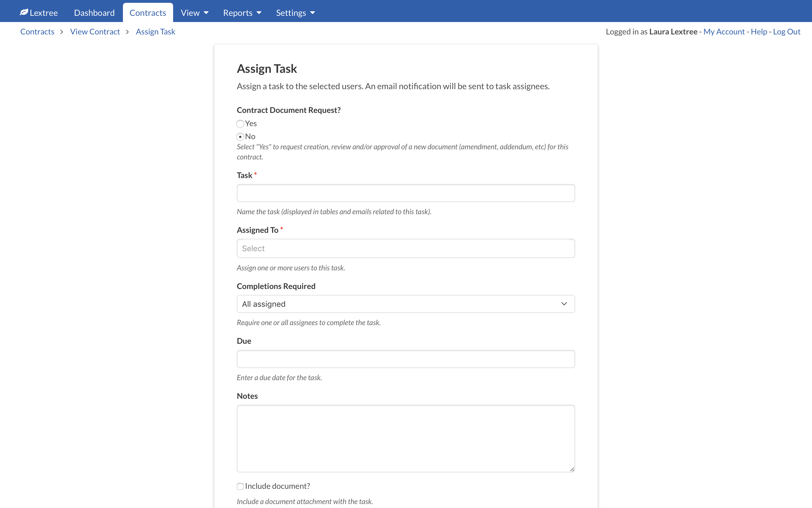Select the Contracts tab
812x508 pixels.
148,13
